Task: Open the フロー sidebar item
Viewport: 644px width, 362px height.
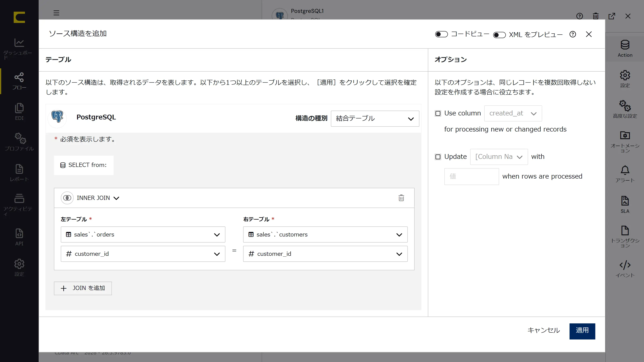Action: pos(19,81)
